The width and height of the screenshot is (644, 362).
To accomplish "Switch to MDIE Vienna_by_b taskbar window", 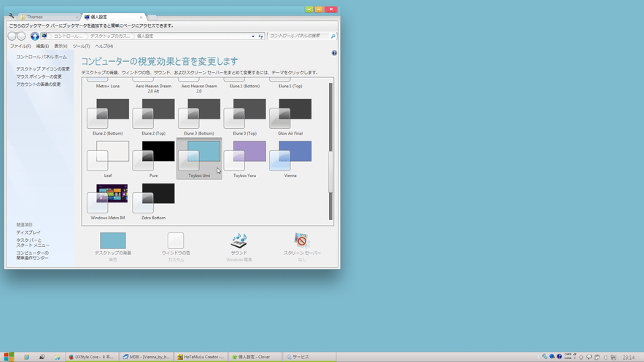I will (x=146, y=357).
